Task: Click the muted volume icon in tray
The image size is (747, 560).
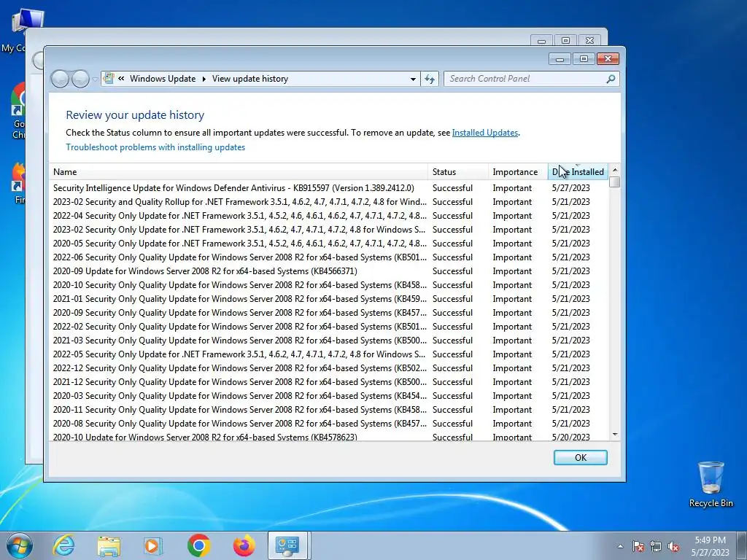Action: pyautogui.click(x=673, y=547)
